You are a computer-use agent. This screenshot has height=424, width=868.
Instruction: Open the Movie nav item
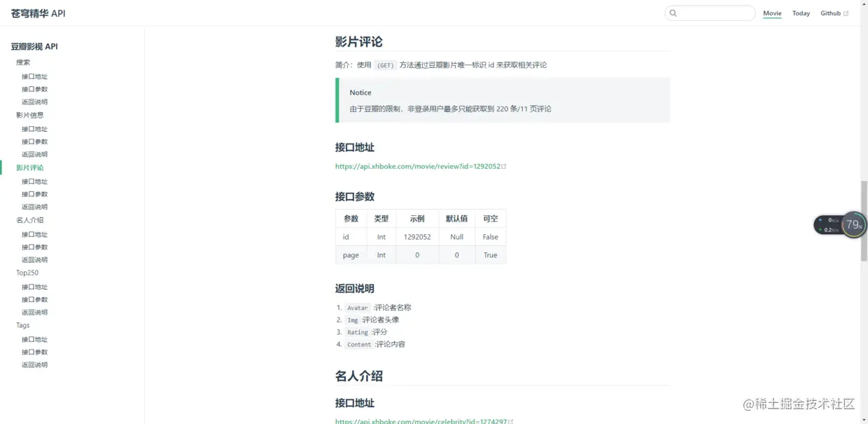click(772, 13)
